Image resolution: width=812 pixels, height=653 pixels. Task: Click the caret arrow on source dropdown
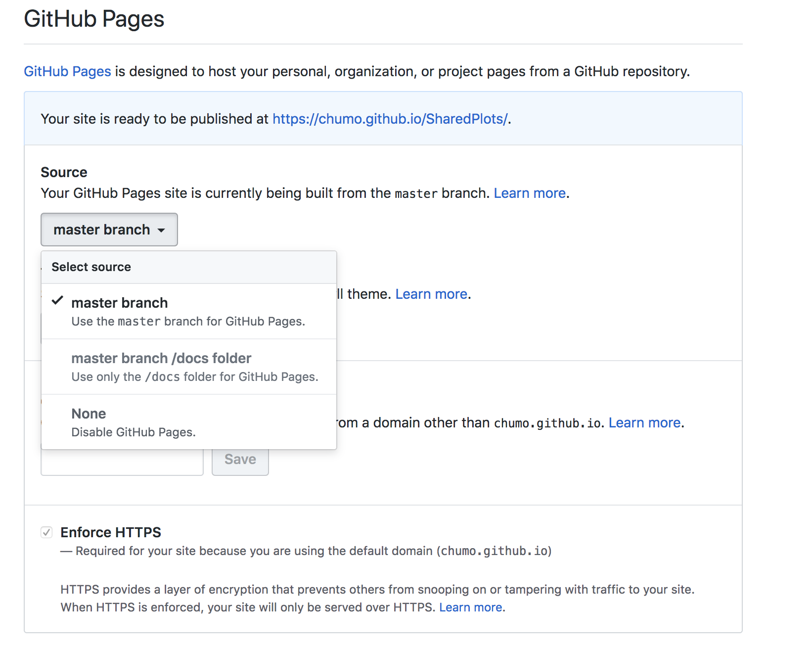tap(161, 231)
